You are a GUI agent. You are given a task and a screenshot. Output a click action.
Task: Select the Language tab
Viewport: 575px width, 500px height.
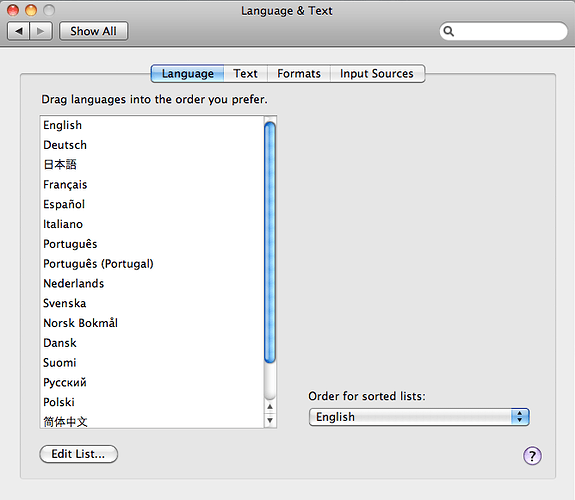187,74
